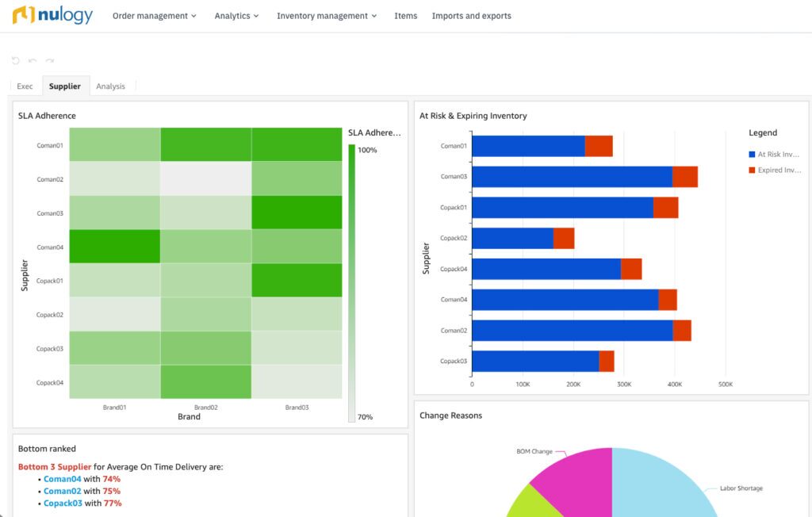Open the Order management dropdown
The height and width of the screenshot is (517, 812).
click(x=155, y=16)
